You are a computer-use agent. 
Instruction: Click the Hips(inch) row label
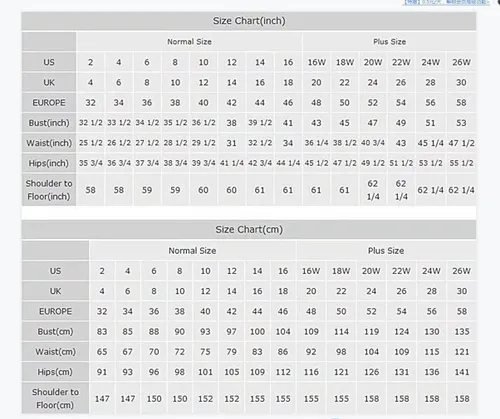pyautogui.click(x=49, y=163)
